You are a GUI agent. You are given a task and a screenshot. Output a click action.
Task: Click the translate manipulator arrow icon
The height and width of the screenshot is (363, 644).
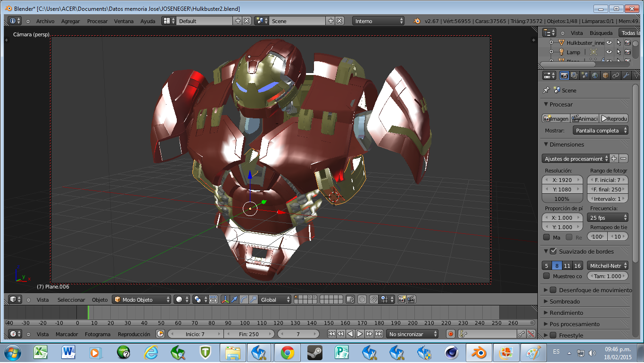[x=234, y=299]
